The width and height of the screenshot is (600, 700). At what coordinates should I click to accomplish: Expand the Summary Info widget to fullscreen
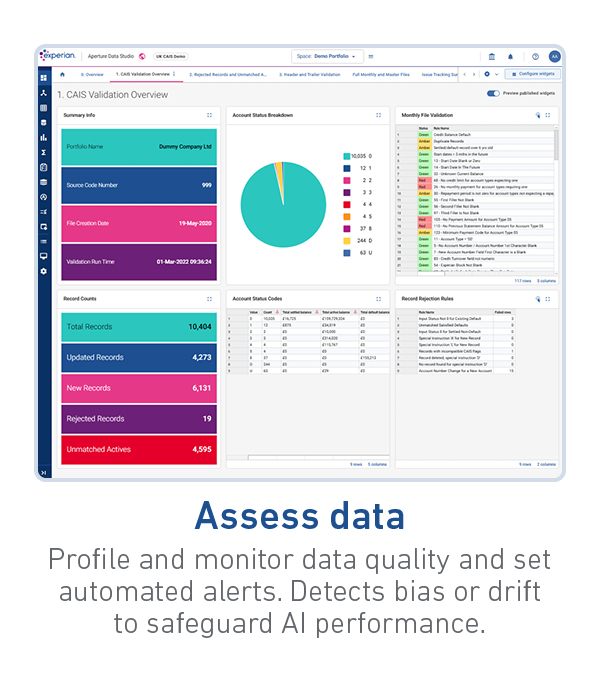click(209, 115)
